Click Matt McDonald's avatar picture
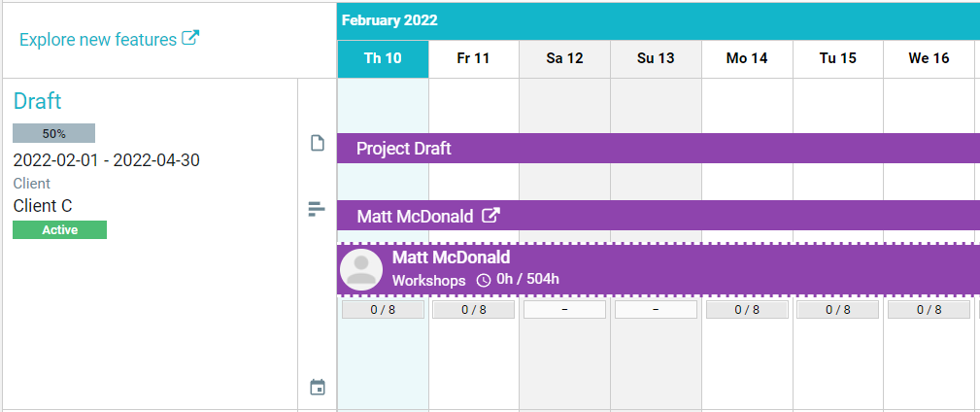 click(x=361, y=269)
